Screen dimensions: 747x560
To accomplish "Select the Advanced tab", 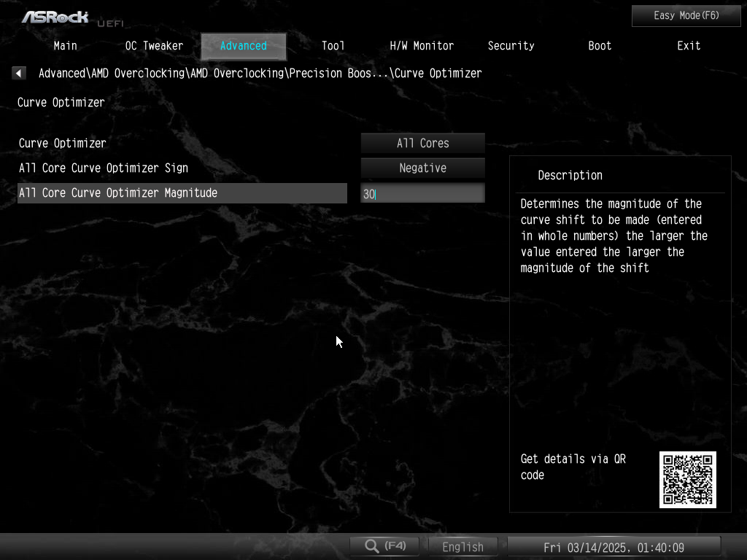I will click(244, 46).
